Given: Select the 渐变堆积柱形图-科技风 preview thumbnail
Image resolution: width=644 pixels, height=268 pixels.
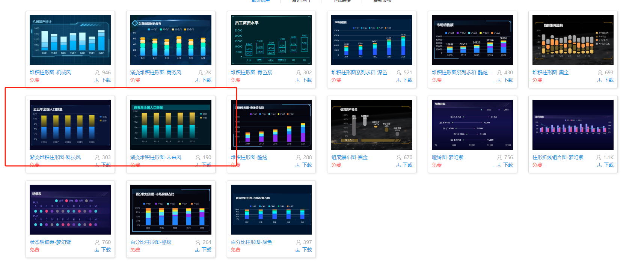Looking at the screenshot, I should pos(70,125).
